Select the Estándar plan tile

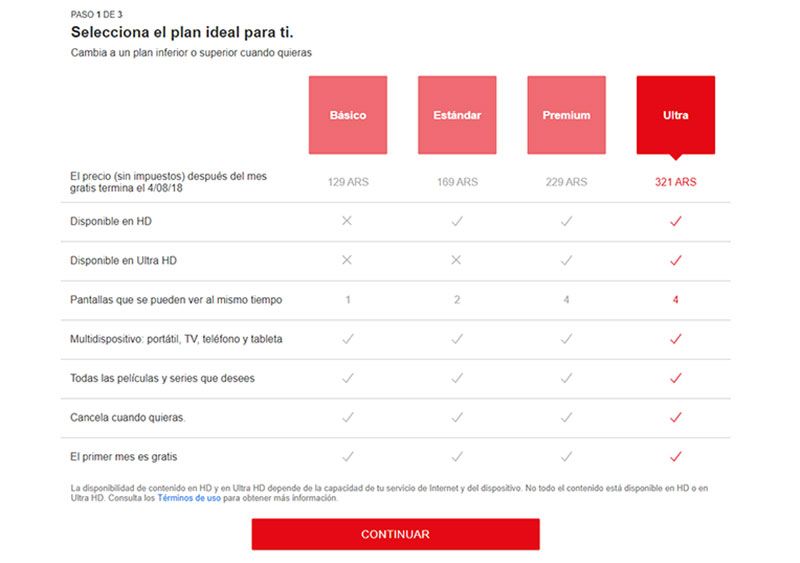457,115
